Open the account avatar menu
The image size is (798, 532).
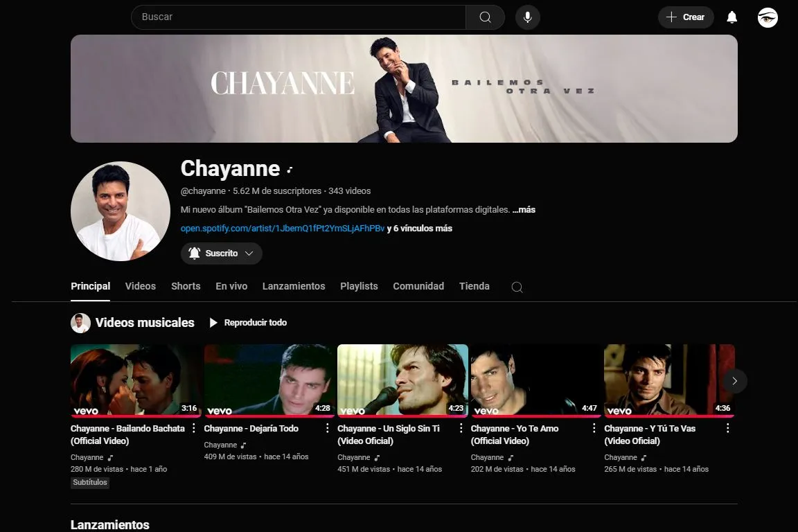[x=768, y=17]
